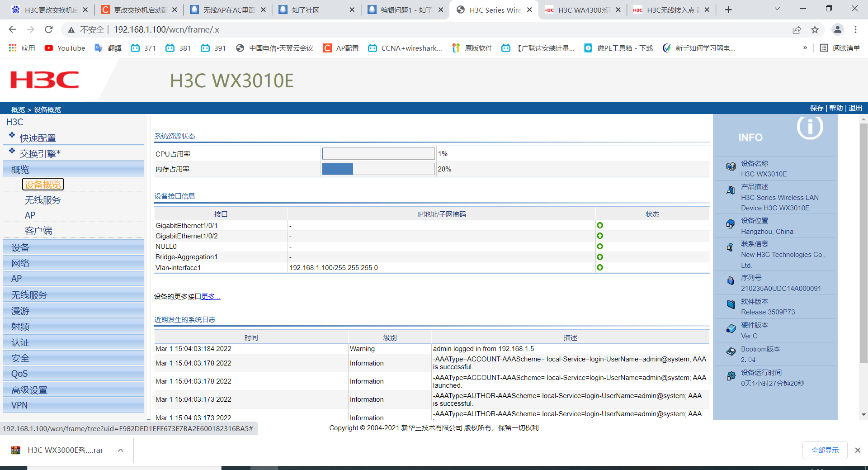Click the green status icon for Vlan-interface1

(x=599, y=267)
